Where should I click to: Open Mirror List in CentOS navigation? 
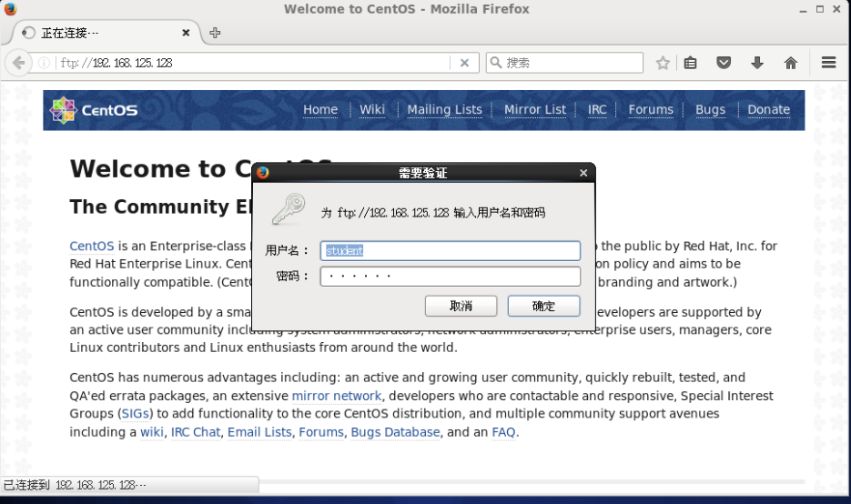[x=535, y=109]
